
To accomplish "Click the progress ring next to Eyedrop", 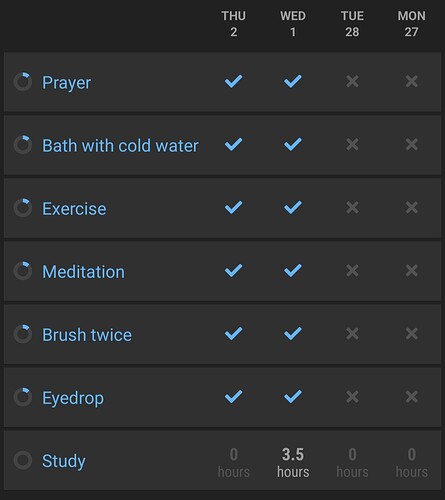I will click(23, 397).
